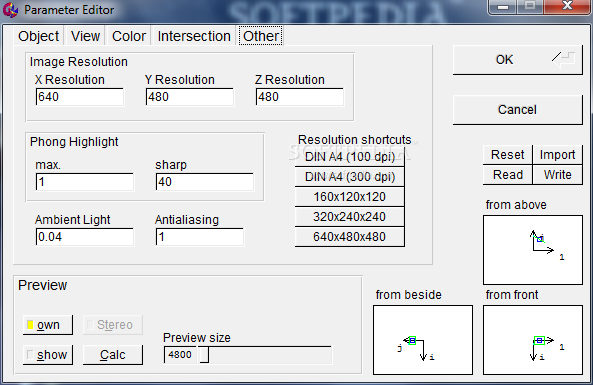Select the Phong sharp input field

coord(205,182)
